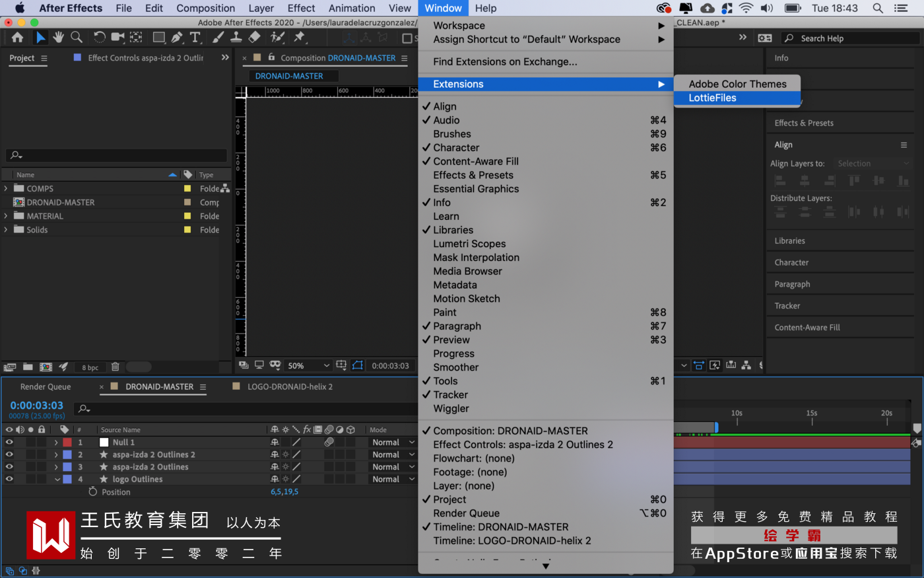The image size is (924, 578).
Task: Open the 50% magnification dropdown
Action: pyautogui.click(x=308, y=365)
